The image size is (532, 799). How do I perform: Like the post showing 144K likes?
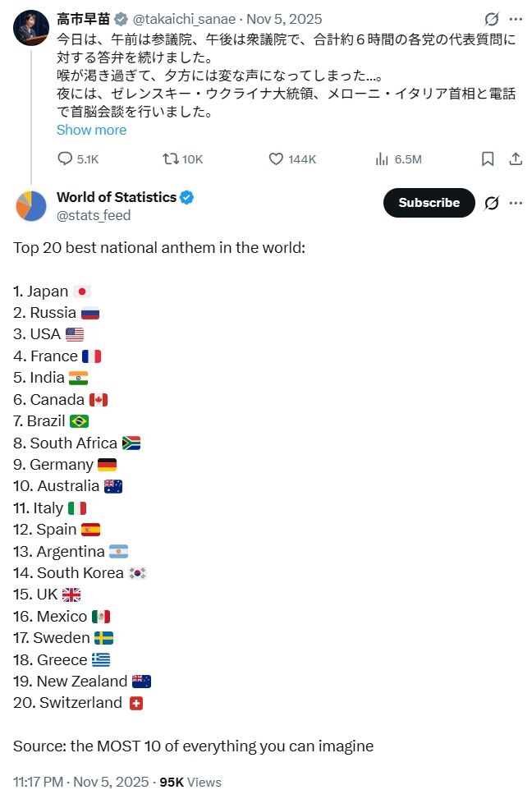[x=277, y=159]
